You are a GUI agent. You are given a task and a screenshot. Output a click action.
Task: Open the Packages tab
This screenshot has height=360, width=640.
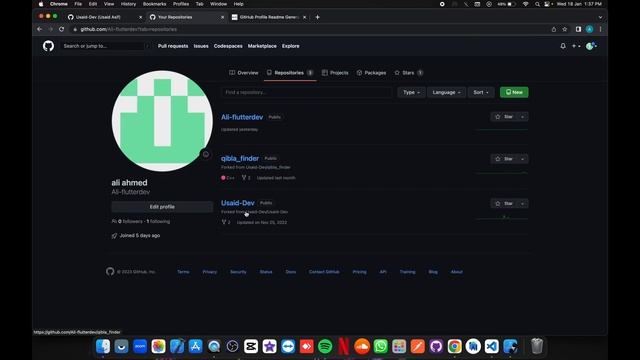(x=371, y=73)
